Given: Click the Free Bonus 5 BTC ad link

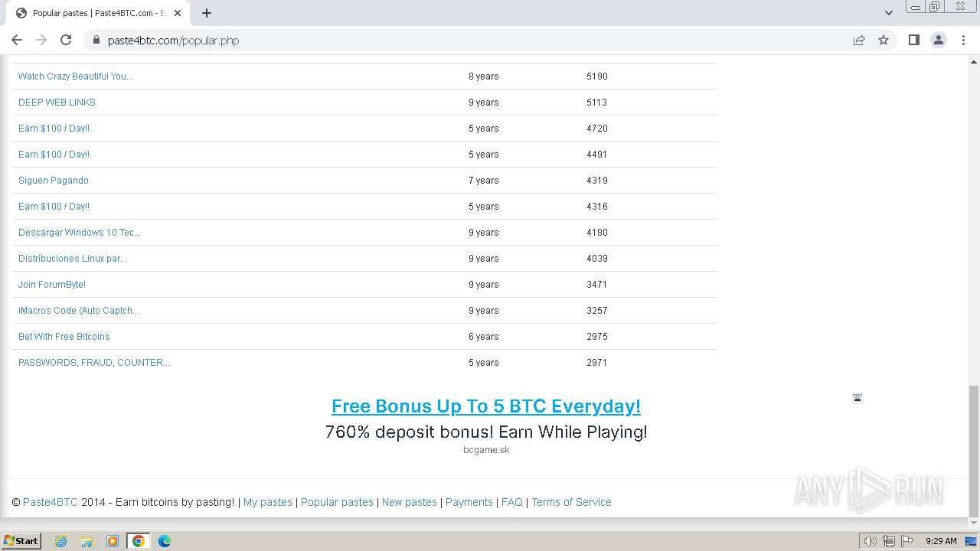Looking at the screenshot, I should point(486,406).
